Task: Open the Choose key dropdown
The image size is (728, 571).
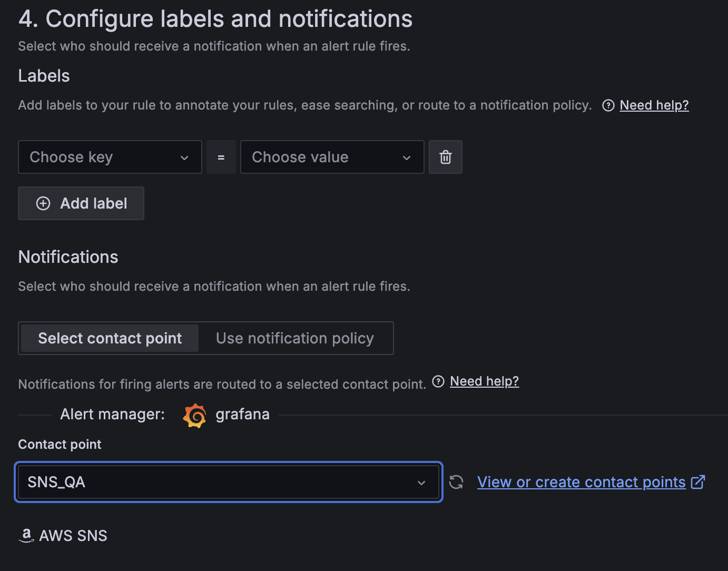Action: click(x=110, y=157)
